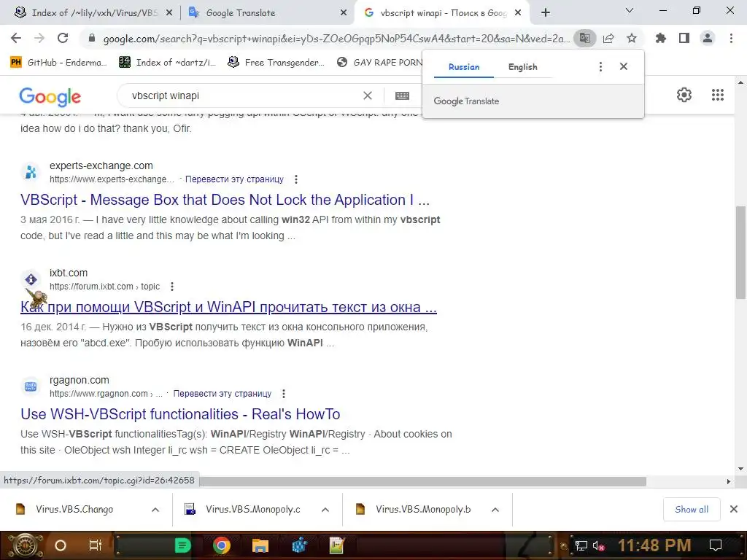This screenshot has width=747, height=560.
Task: Open more options for ixbt.com result
Action: tap(172, 287)
